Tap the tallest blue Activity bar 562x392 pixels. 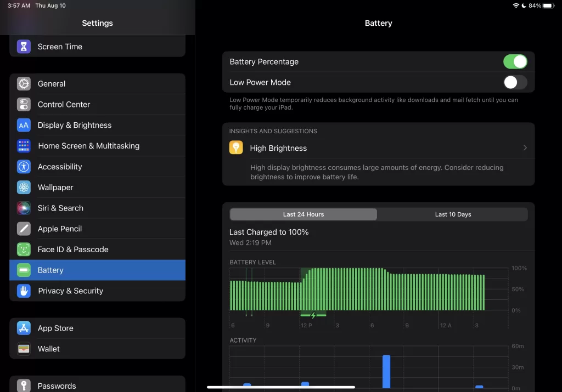pyautogui.click(x=386, y=372)
